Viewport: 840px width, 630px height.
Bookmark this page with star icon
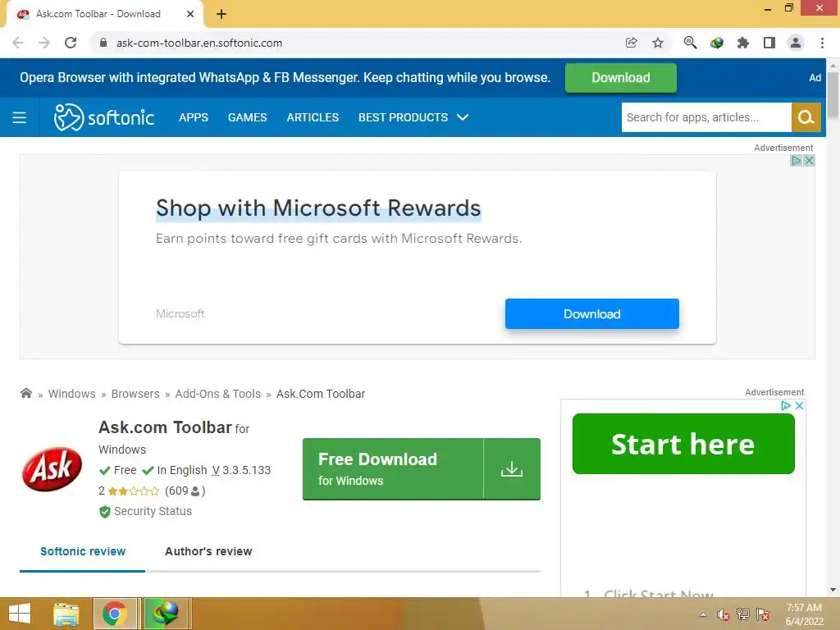[x=658, y=43]
